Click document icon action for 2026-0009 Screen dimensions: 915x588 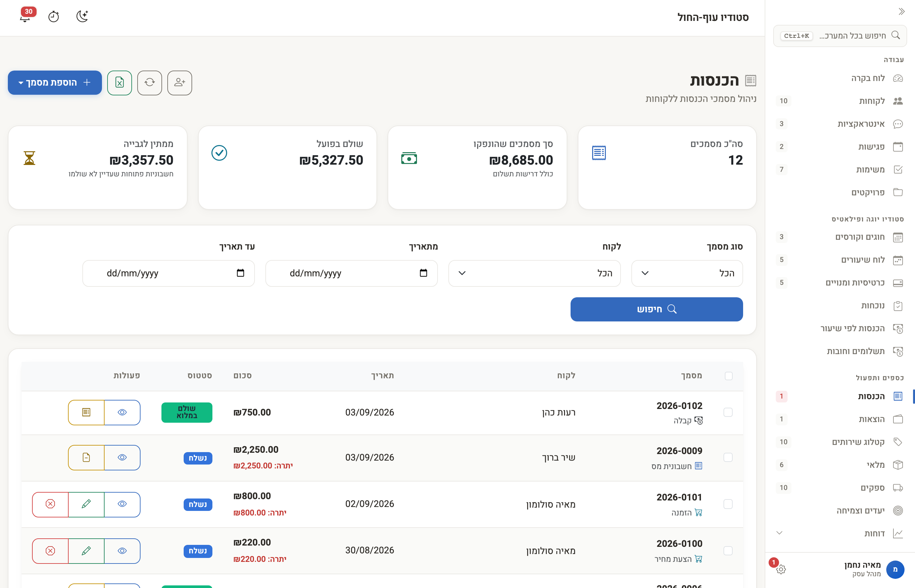[x=86, y=457]
